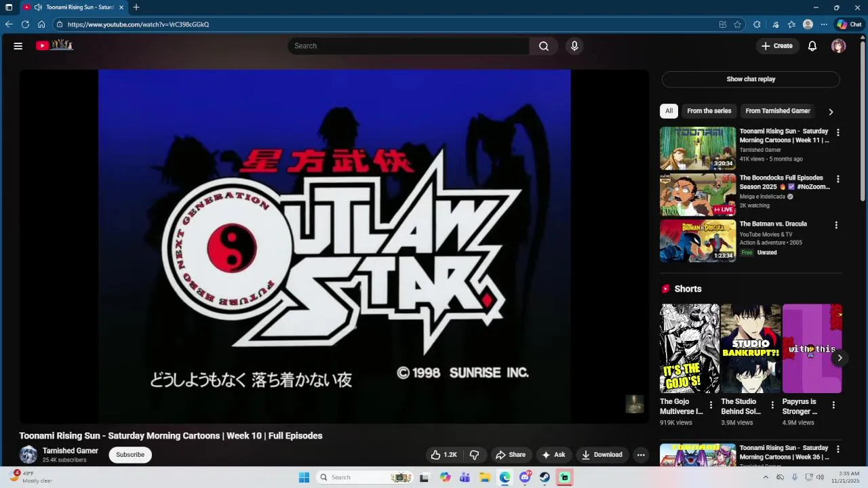This screenshot has height=488, width=868.
Task: Open favorites list icon
Action: 792,24
